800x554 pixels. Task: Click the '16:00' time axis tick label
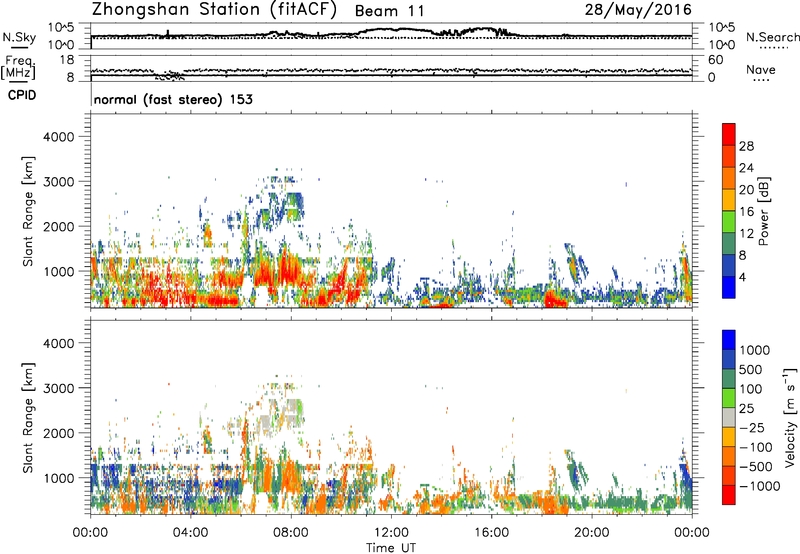coord(491,533)
